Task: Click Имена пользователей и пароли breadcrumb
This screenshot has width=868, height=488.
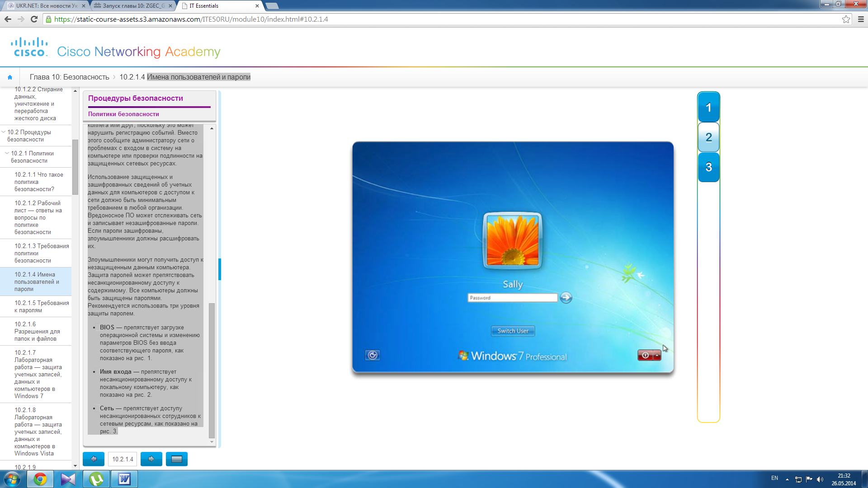Action: [x=198, y=77]
